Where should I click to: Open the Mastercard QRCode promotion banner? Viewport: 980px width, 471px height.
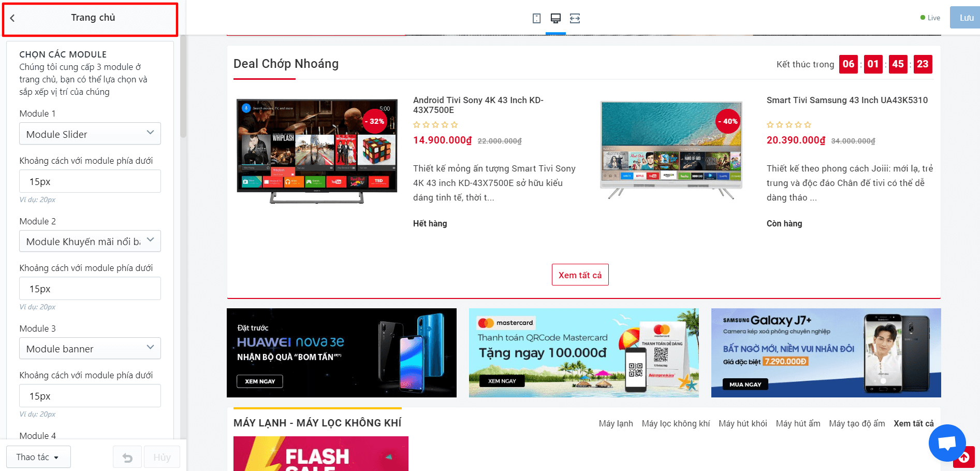tap(584, 353)
